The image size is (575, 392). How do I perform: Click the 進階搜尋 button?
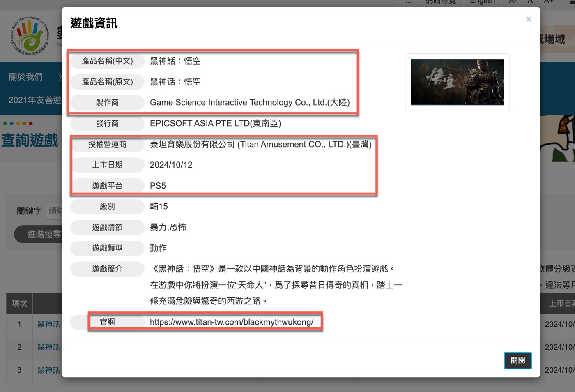pyautogui.click(x=38, y=234)
